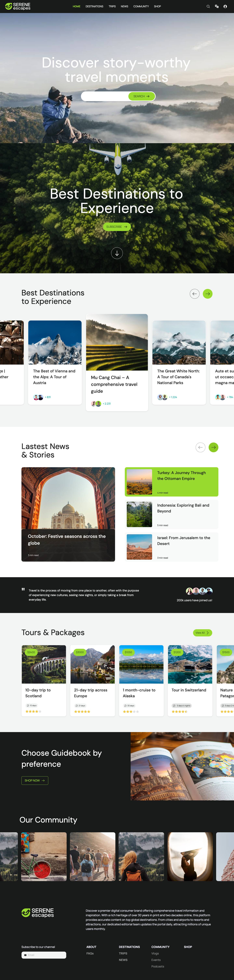Screen dimensions: 234x980
Task: Go to previous Latest News slide
Action: coord(201,447)
